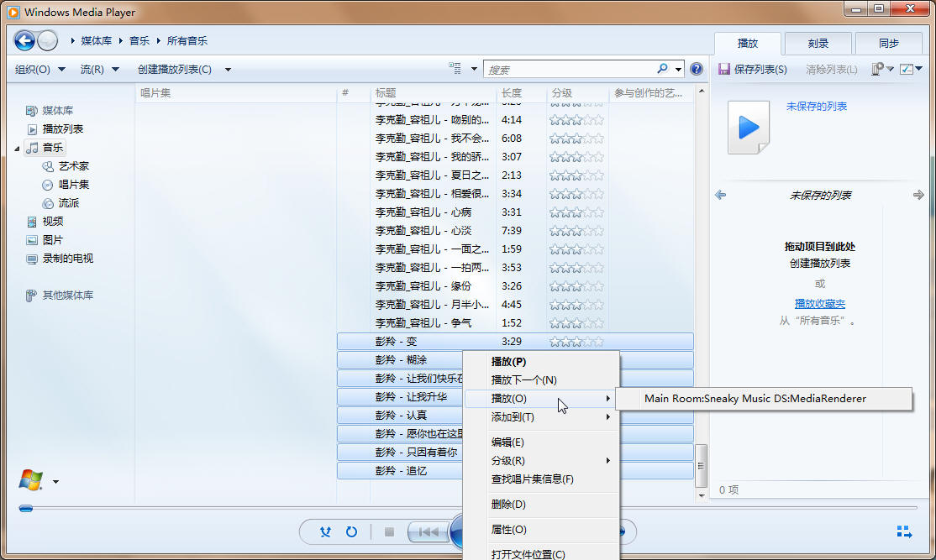Click the view options icon
The height and width of the screenshot is (560, 936).
(x=455, y=69)
